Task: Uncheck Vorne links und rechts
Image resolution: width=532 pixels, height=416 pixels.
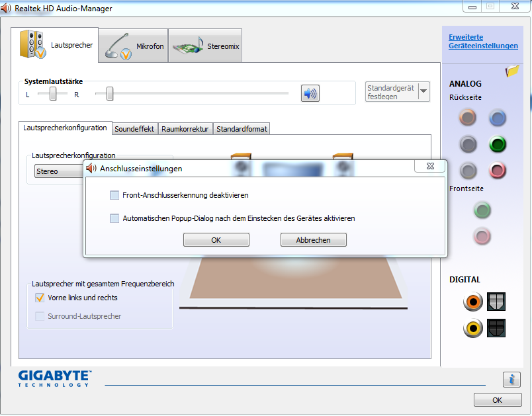Action: pyautogui.click(x=40, y=298)
